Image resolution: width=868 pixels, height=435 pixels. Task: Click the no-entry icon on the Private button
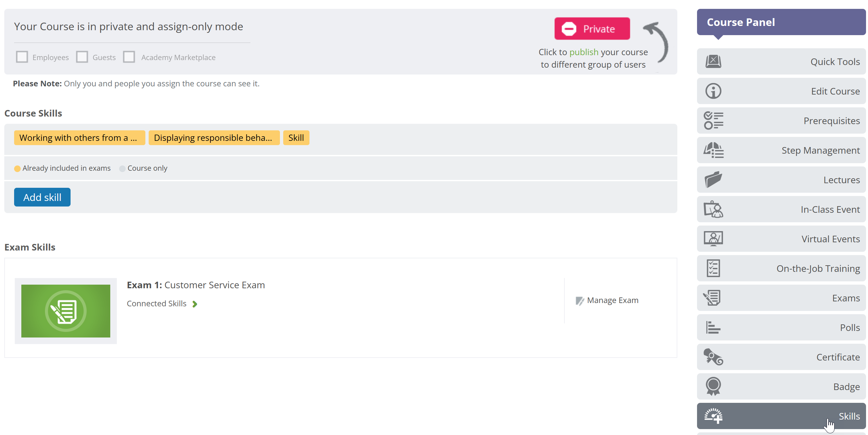click(x=569, y=29)
